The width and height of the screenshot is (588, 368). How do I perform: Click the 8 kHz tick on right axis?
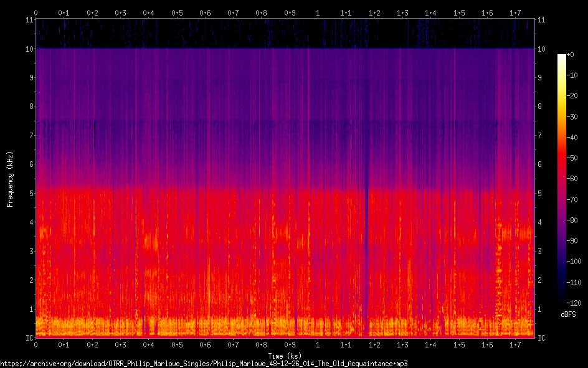coord(541,106)
